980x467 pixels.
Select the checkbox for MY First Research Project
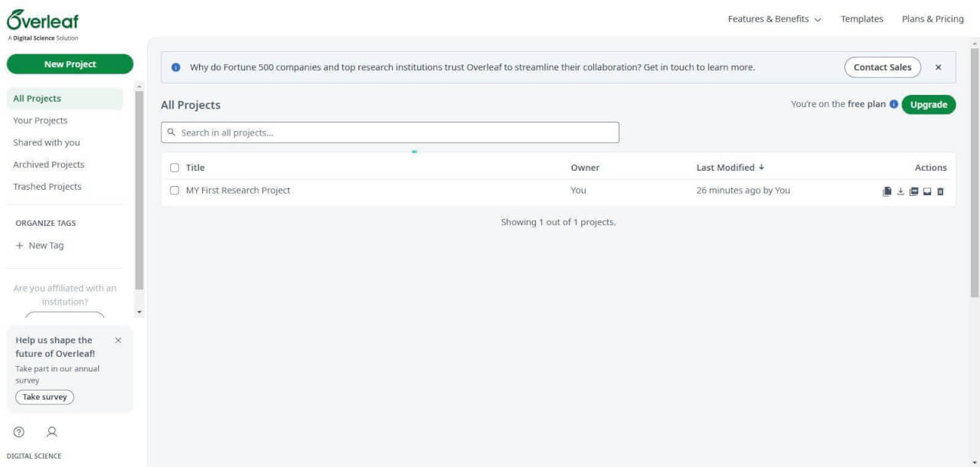[174, 190]
